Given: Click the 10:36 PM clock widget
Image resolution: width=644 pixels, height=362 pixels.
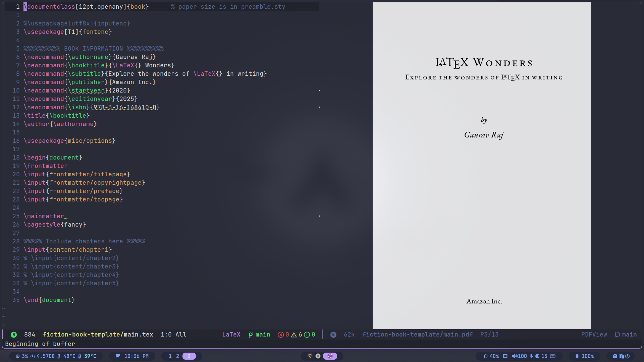Looking at the screenshot, I should (136, 356).
